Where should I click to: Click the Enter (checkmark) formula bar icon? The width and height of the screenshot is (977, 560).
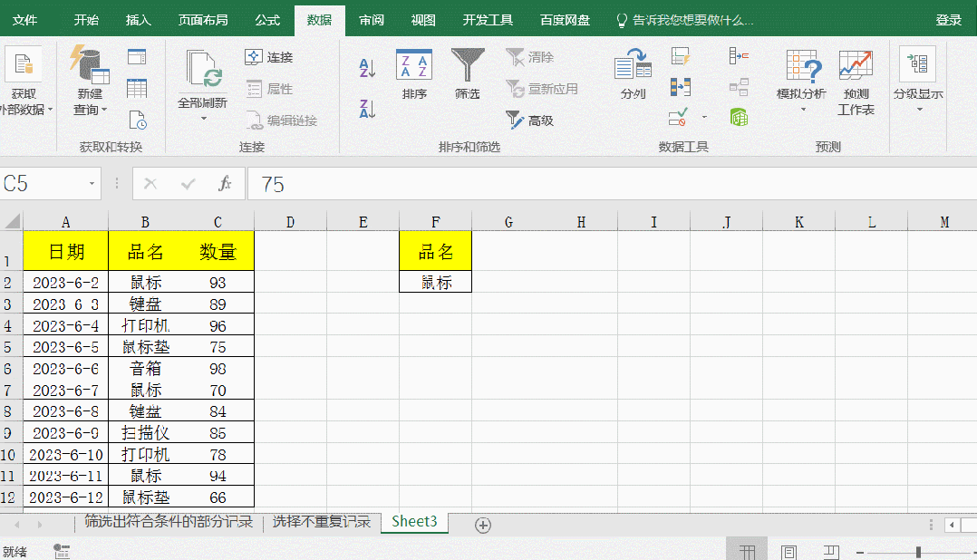coord(188,184)
